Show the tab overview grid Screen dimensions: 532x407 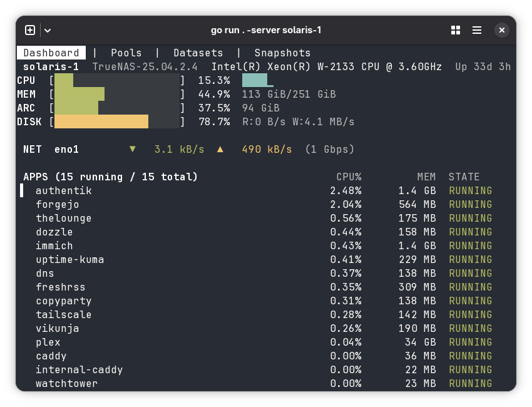(456, 30)
